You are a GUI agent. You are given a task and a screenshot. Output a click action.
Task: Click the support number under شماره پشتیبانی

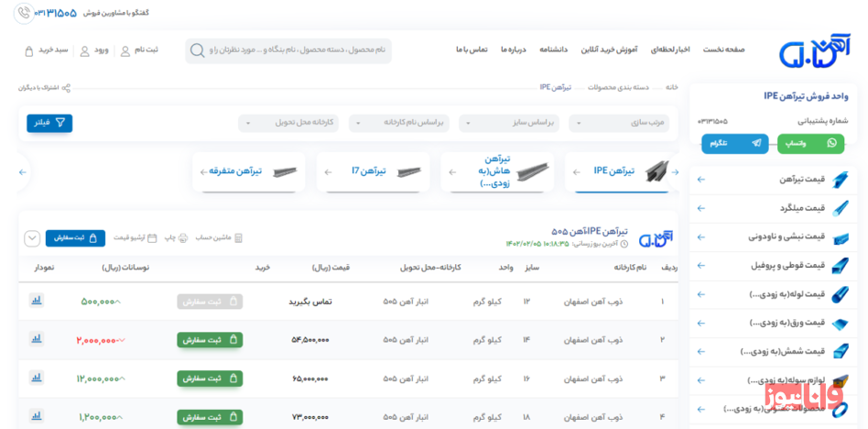tap(712, 121)
